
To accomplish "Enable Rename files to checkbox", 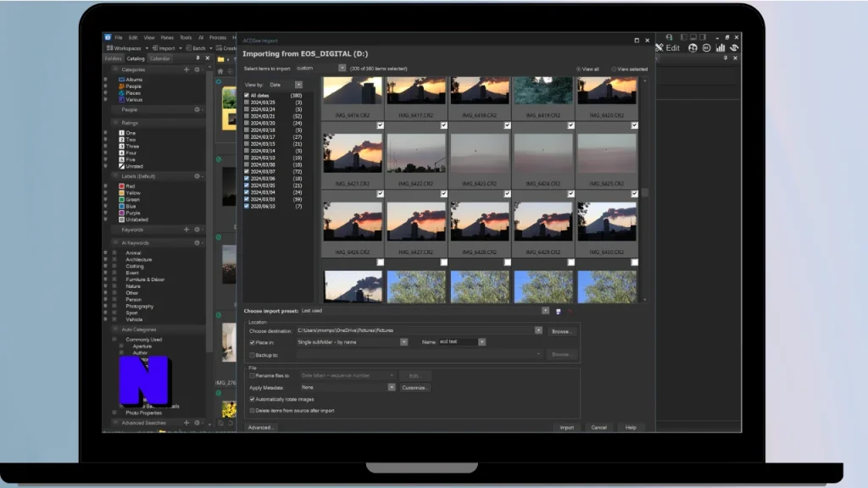I will point(252,375).
